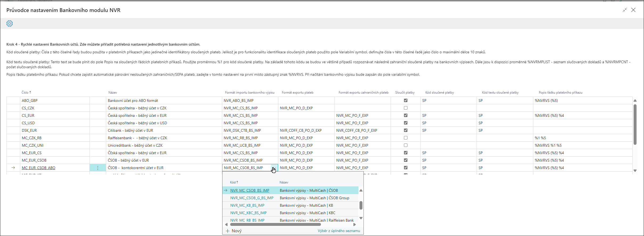
Task: Select export format cell NVR_CDFF_CB_PO_D_EXP
Action: pos(306,130)
